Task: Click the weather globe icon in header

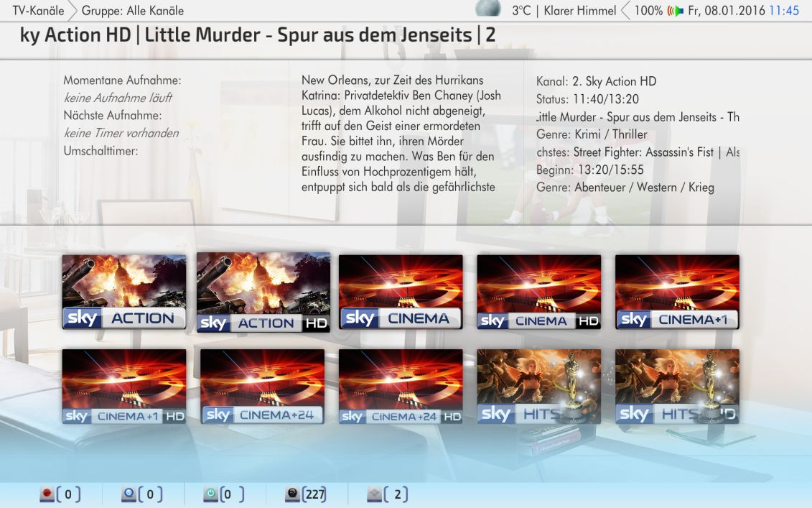Action: pyautogui.click(x=487, y=8)
